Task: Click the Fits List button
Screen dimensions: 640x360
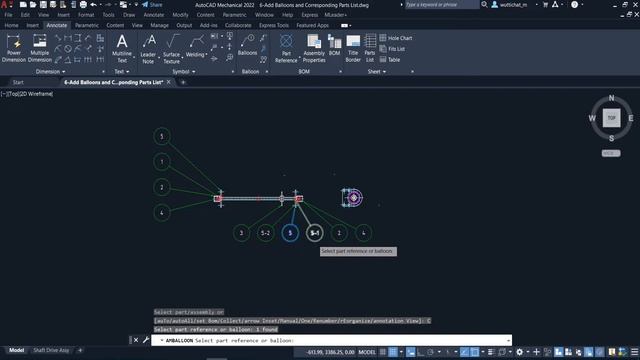Action: point(392,49)
